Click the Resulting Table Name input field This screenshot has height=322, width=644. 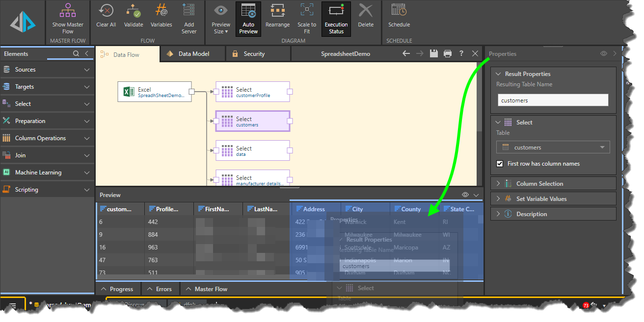point(553,100)
